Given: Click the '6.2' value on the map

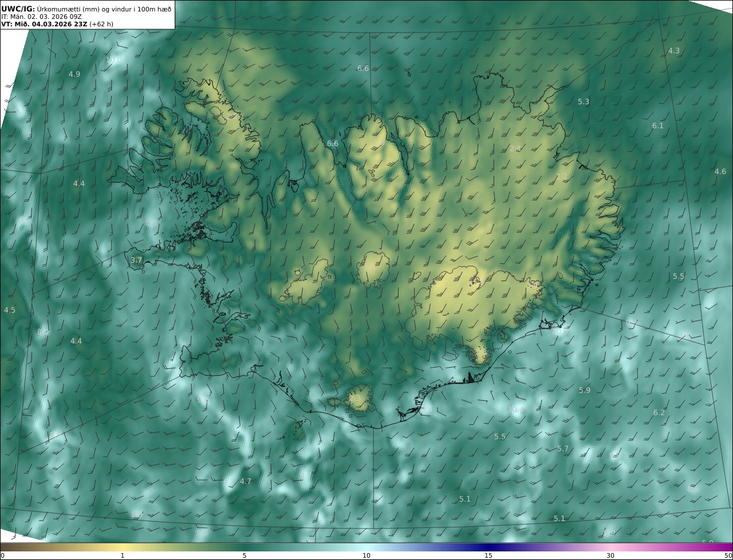Looking at the screenshot, I should pyautogui.click(x=659, y=412).
